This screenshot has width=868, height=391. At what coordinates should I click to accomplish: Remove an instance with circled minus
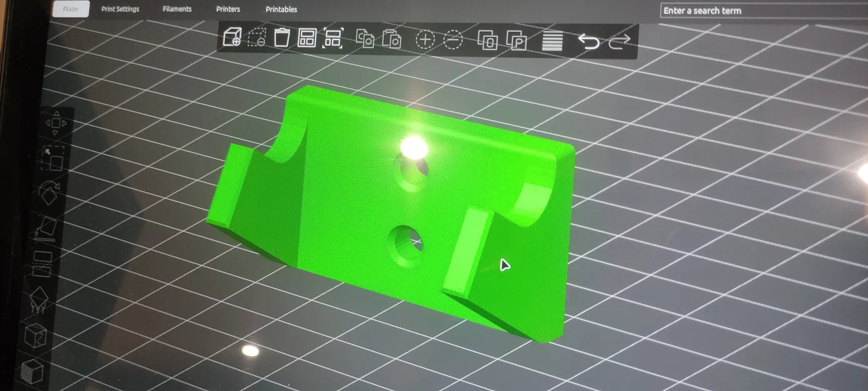453,40
